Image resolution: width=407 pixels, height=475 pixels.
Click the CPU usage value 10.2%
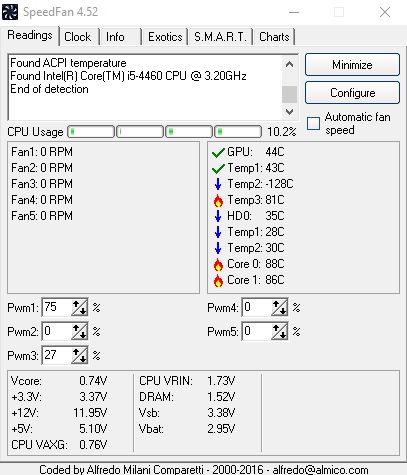pyautogui.click(x=282, y=132)
